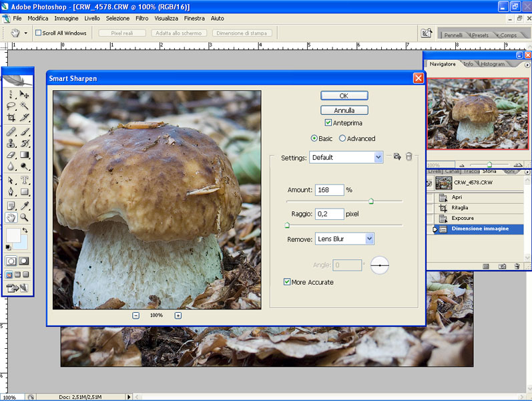Open the Settings Default dropdown
The image size is (532, 401).
point(378,158)
